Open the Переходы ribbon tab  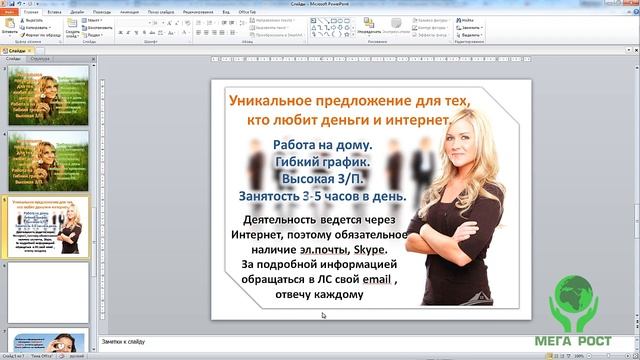point(102,12)
